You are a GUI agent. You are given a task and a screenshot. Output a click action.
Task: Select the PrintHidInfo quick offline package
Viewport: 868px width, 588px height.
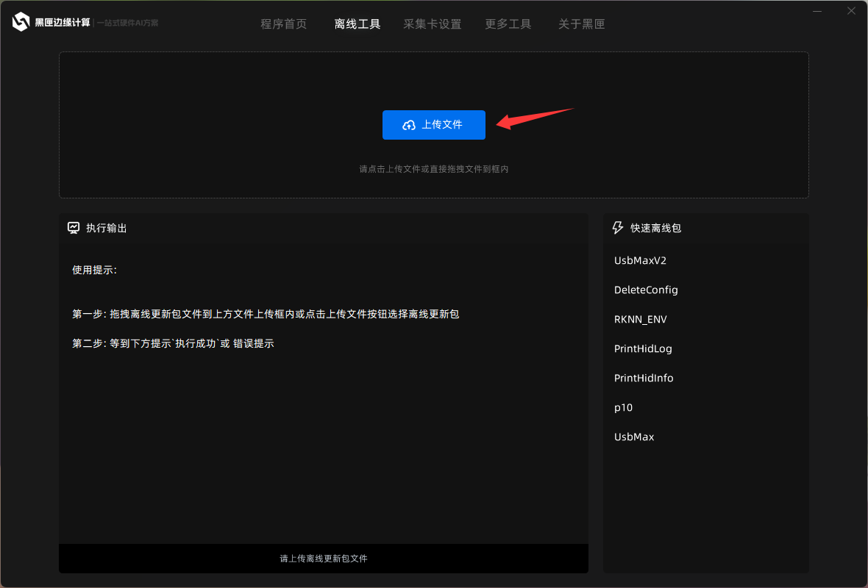[643, 378]
